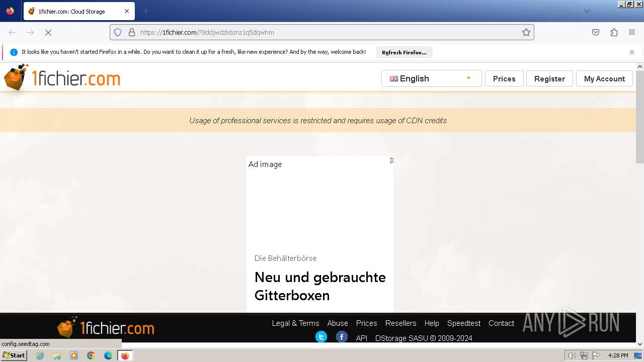Dismiss the Firefox refresh notification bar
644x362 pixels.
click(x=632, y=52)
